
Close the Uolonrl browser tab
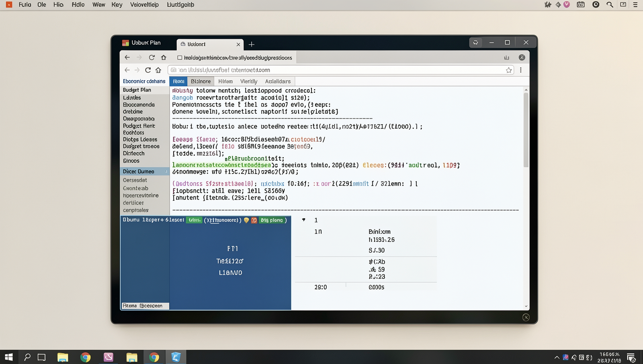pyautogui.click(x=238, y=44)
